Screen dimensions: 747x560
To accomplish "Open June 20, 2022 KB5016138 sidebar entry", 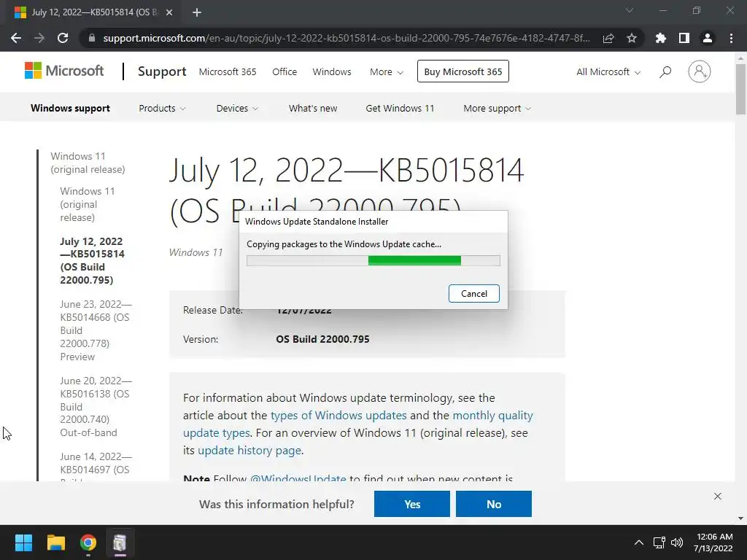I will tap(96, 407).
